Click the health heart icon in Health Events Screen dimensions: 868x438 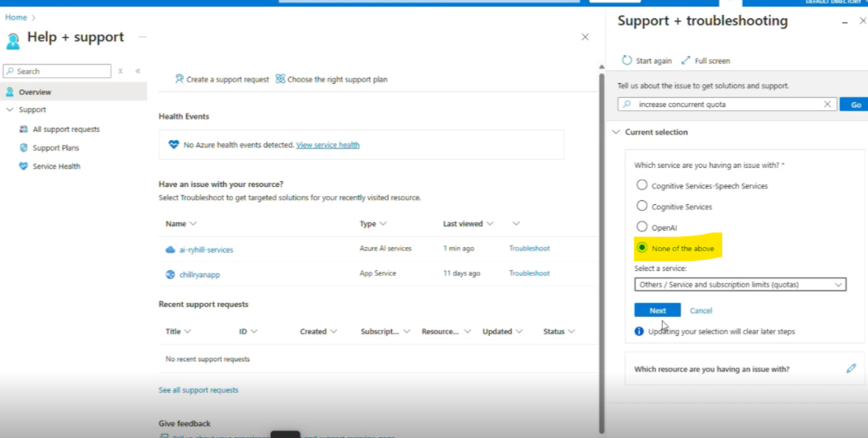point(174,145)
